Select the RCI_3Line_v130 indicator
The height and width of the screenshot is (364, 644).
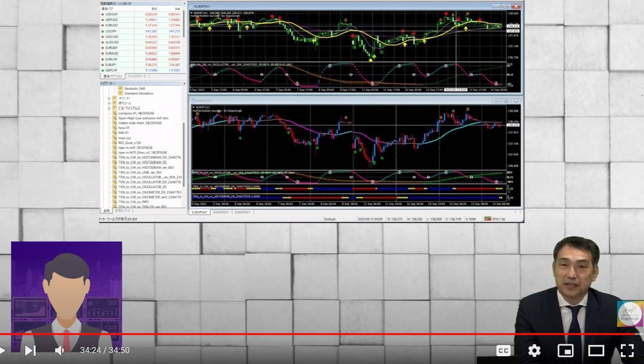[129, 143]
